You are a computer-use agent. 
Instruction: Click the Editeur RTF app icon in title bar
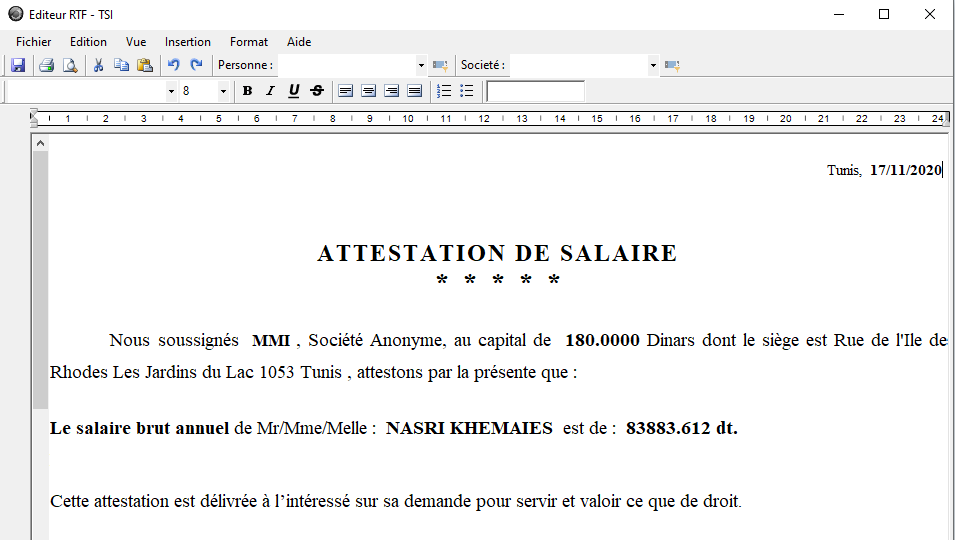click(x=16, y=14)
